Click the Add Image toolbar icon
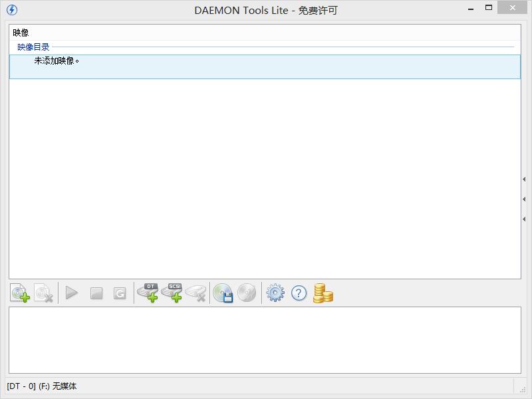 point(20,293)
